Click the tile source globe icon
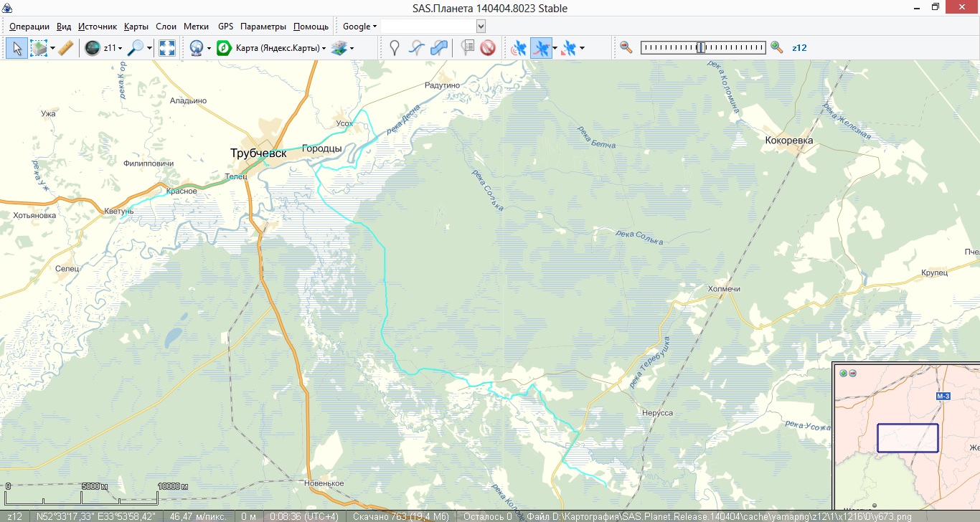Image resolution: width=980 pixels, height=522 pixels. [196, 48]
